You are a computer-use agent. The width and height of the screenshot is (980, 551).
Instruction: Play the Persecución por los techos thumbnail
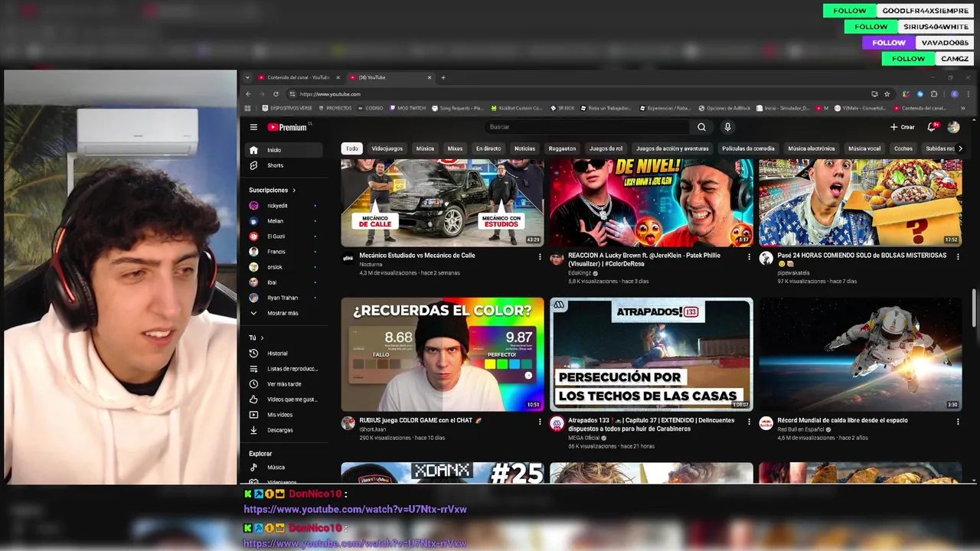[652, 354]
